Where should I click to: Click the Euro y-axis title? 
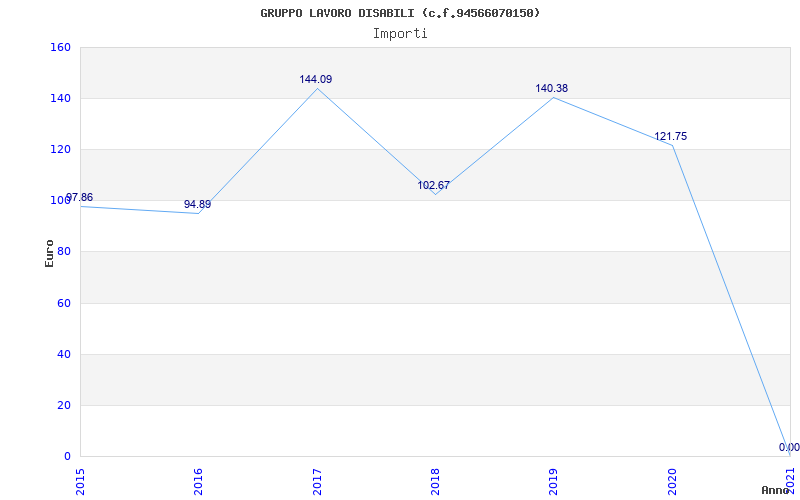tap(49, 253)
